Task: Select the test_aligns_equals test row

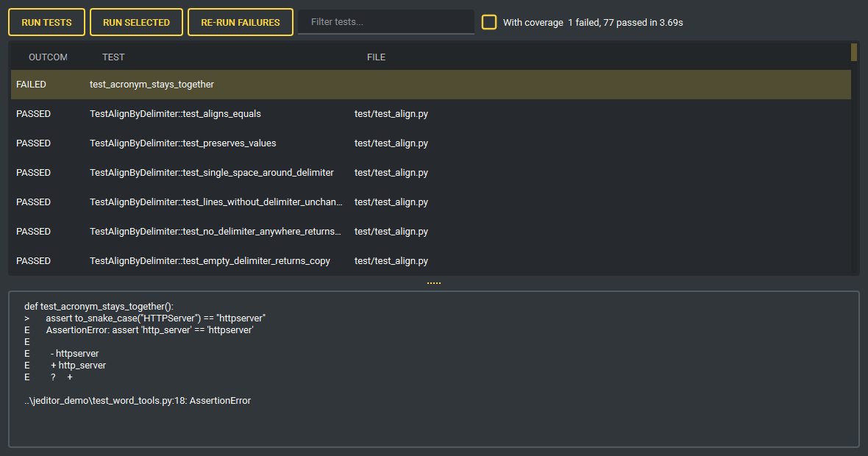Action: coord(430,114)
